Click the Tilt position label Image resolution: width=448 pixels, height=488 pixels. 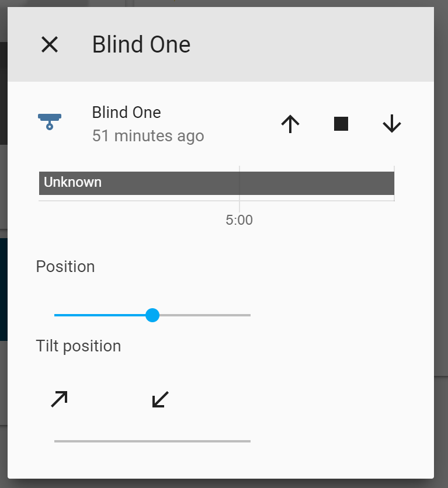[x=78, y=346]
